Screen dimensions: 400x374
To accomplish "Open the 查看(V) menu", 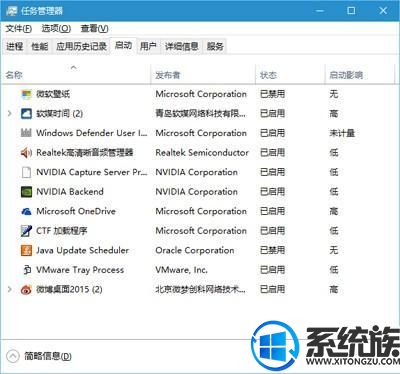I will 94,29.
